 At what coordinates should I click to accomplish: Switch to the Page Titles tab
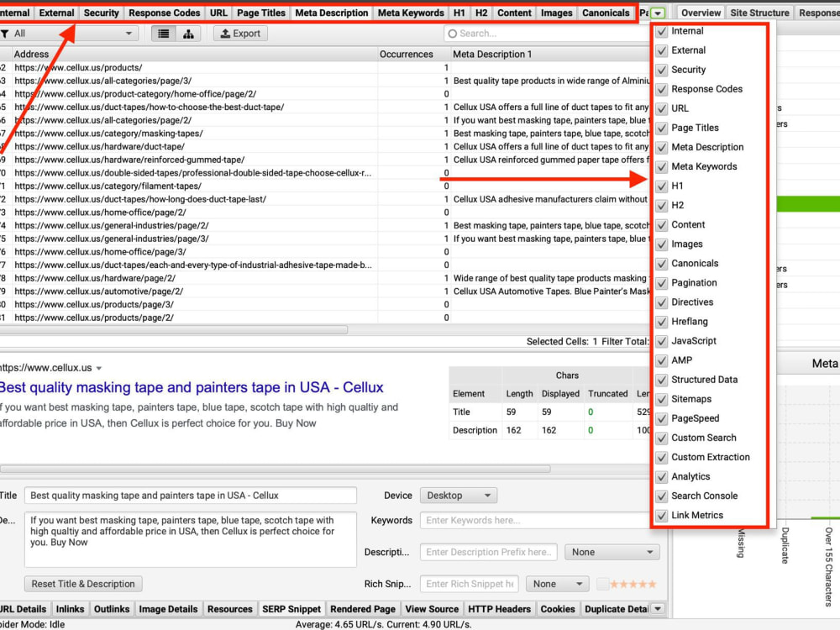click(261, 13)
